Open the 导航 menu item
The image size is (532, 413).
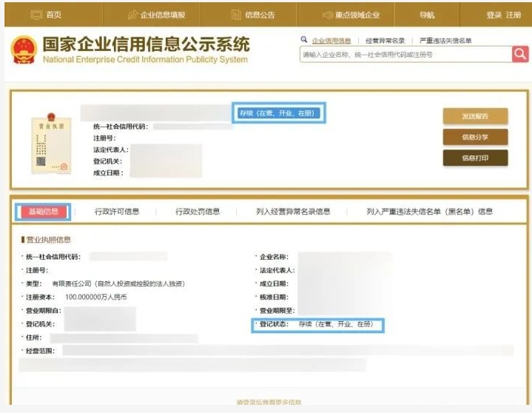click(x=427, y=15)
